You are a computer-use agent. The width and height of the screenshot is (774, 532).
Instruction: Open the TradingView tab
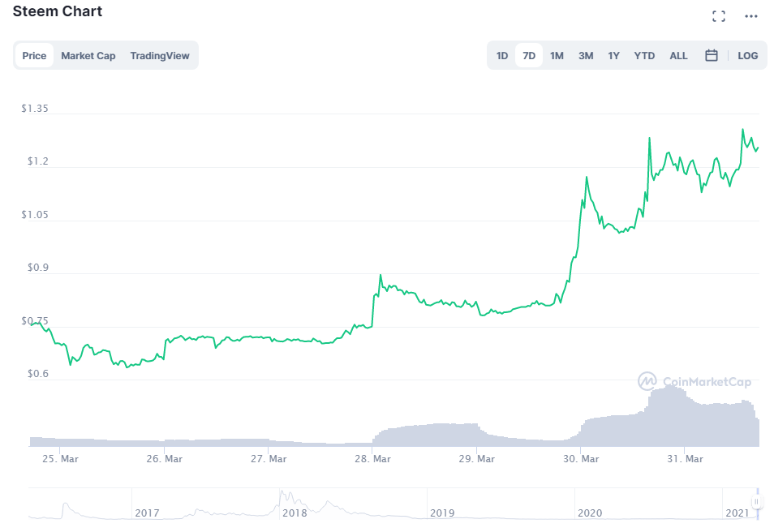pyautogui.click(x=160, y=56)
